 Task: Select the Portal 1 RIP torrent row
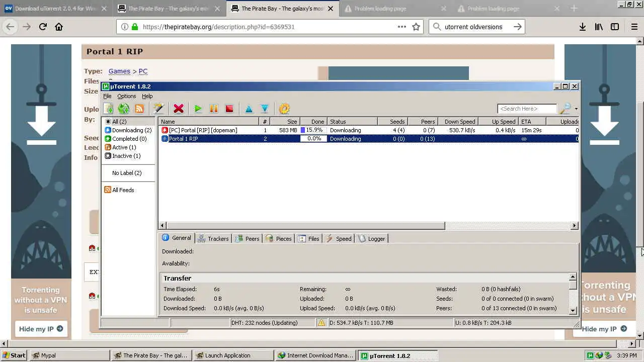[x=368, y=139]
